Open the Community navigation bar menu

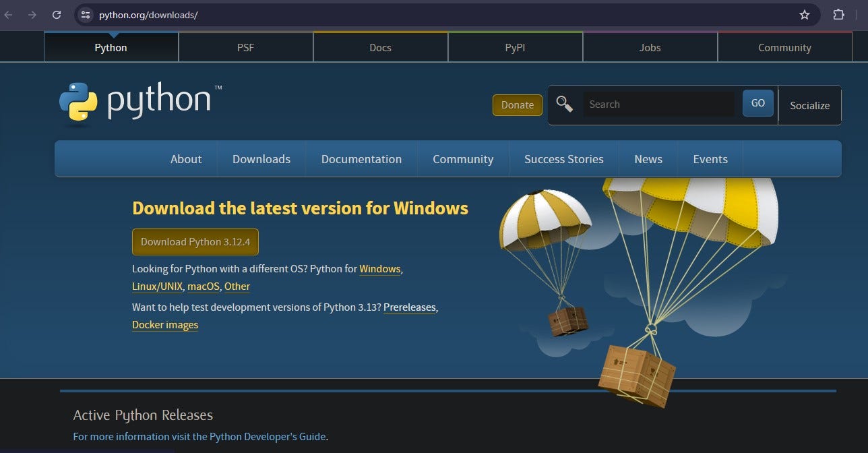463,159
